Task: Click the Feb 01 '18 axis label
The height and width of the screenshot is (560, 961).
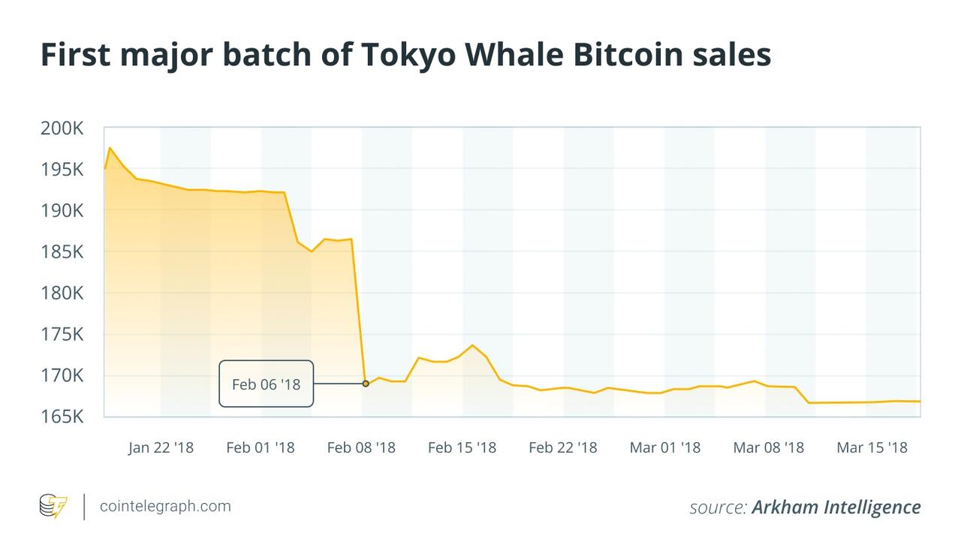Action: tap(261, 448)
